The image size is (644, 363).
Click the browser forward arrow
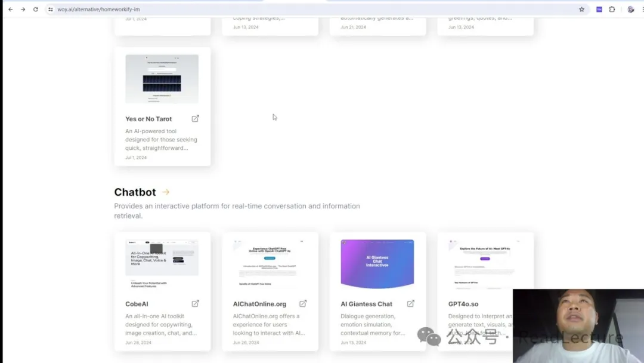tap(23, 10)
